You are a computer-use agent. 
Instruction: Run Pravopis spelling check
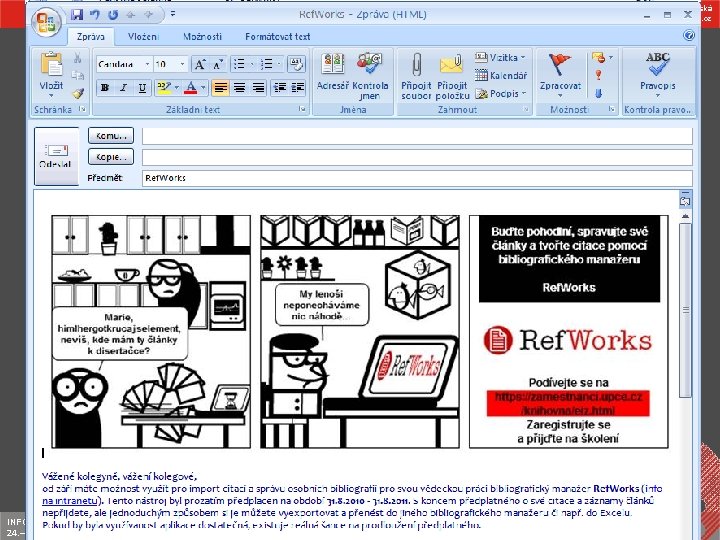click(658, 73)
